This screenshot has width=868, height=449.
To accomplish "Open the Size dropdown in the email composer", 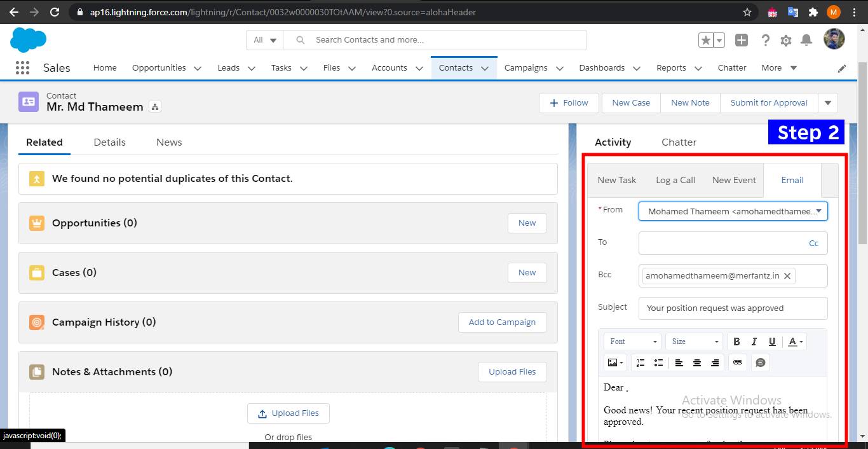I will pos(693,342).
